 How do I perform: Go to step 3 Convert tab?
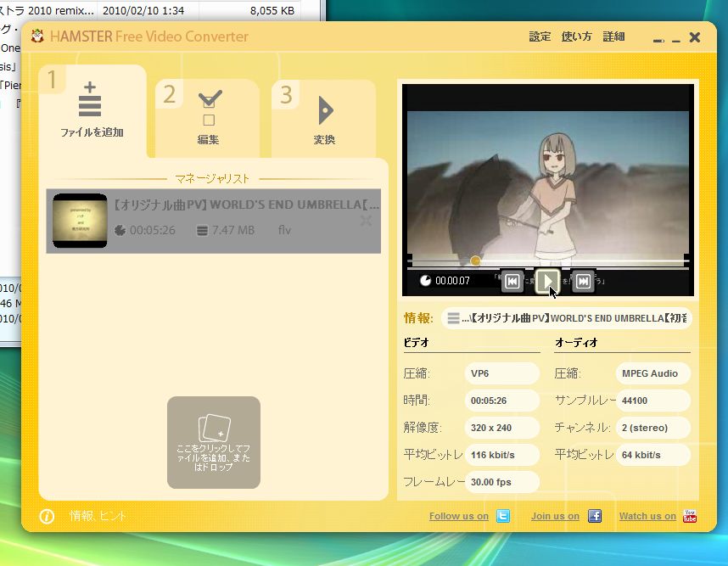pyautogui.click(x=323, y=119)
